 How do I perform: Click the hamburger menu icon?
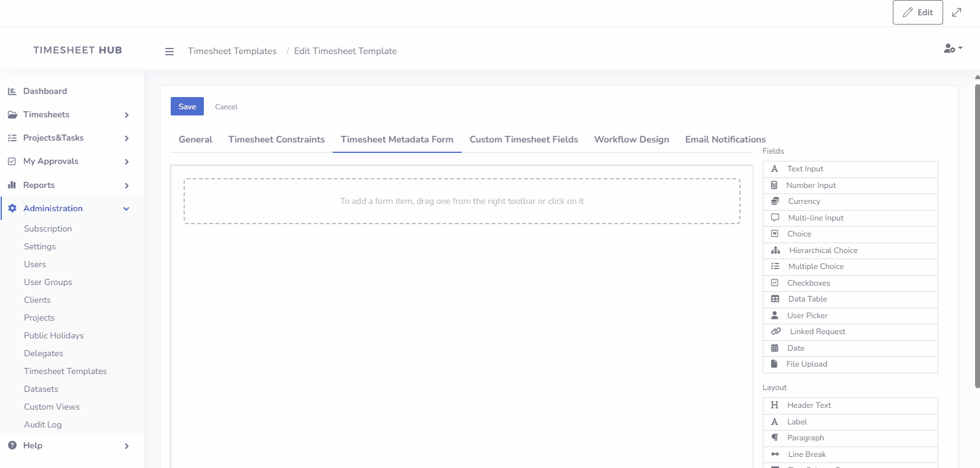(x=169, y=52)
